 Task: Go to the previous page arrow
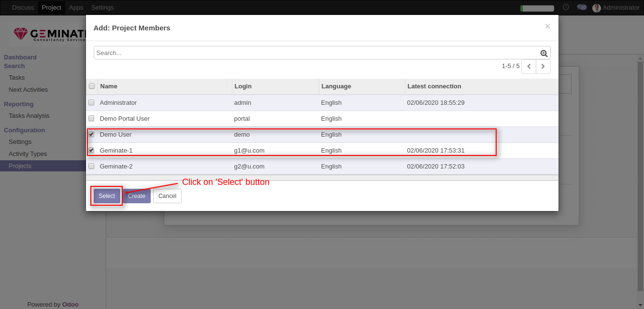529,67
